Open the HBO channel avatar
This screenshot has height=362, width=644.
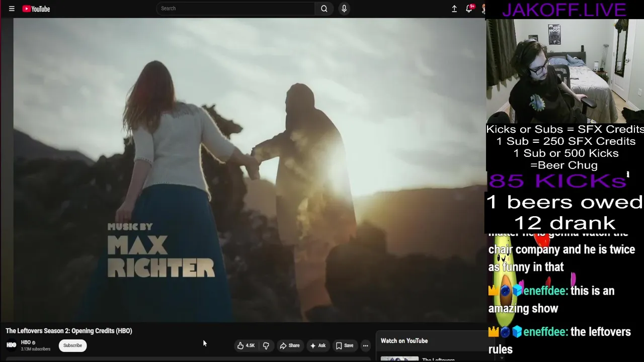point(11,345)
